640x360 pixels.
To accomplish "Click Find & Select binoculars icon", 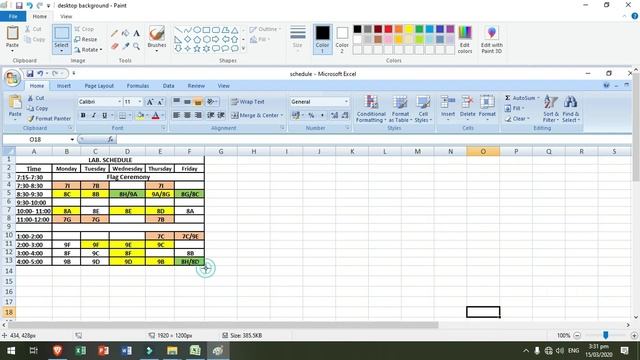I will tap(570, 102).
